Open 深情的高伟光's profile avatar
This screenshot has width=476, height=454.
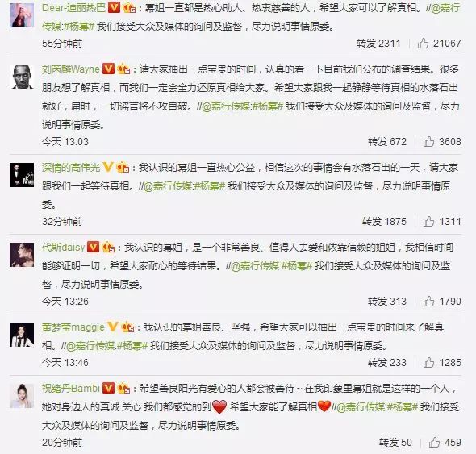coord(22,175)
